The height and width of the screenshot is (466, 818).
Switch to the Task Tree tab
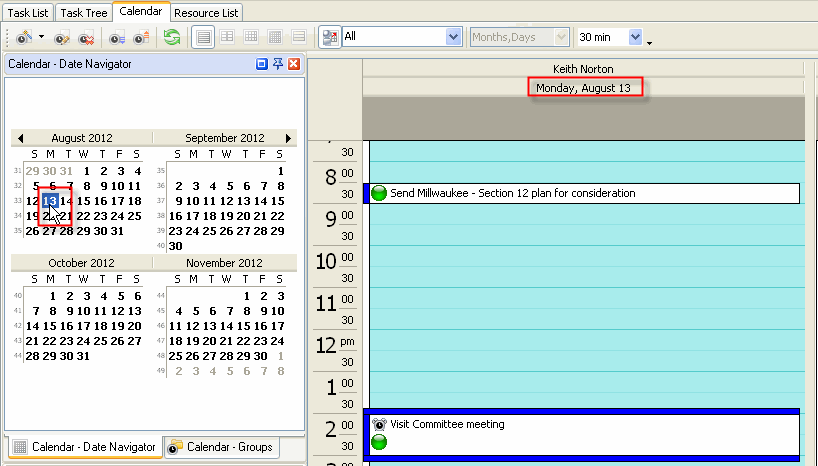pyautogui.click(x=84, y=13)
